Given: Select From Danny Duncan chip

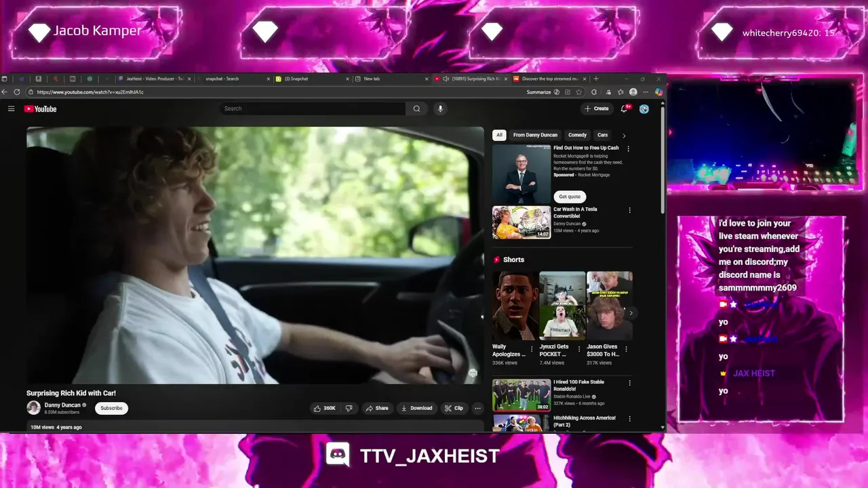Looking at the screenshot, I should 535,135.
